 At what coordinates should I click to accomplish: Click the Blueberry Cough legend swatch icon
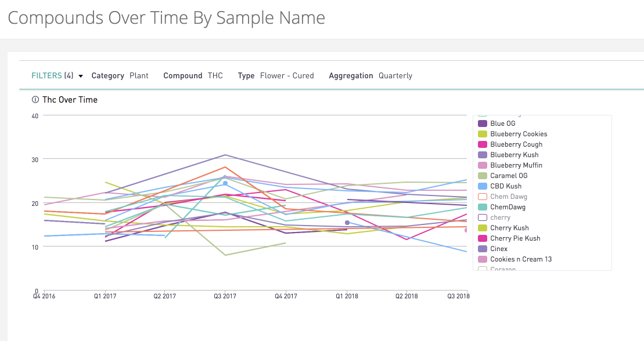click(x=482, y=144)
